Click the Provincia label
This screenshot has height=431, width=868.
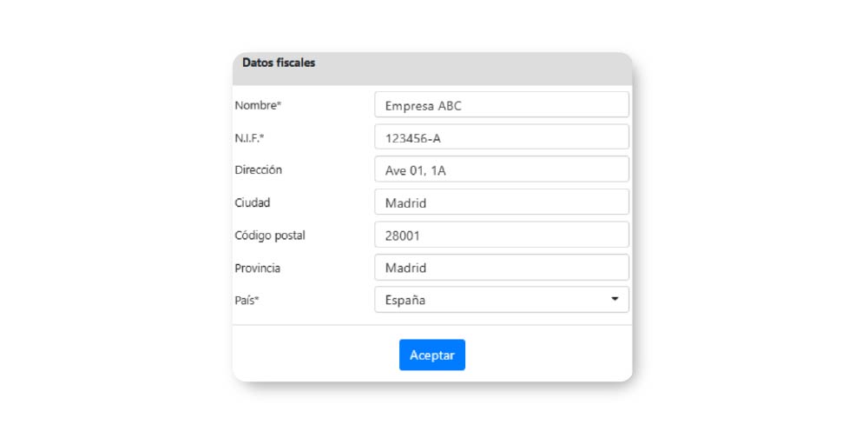point(257,268)
